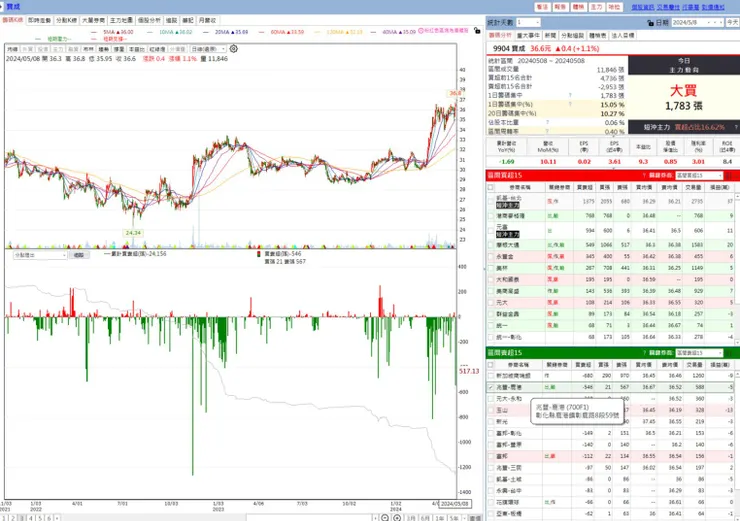This screenshot has height=521, width=740.
Task: Click the arrow icon left of 寶成 title
Action: pyautogui.click(x=2, y=7)
